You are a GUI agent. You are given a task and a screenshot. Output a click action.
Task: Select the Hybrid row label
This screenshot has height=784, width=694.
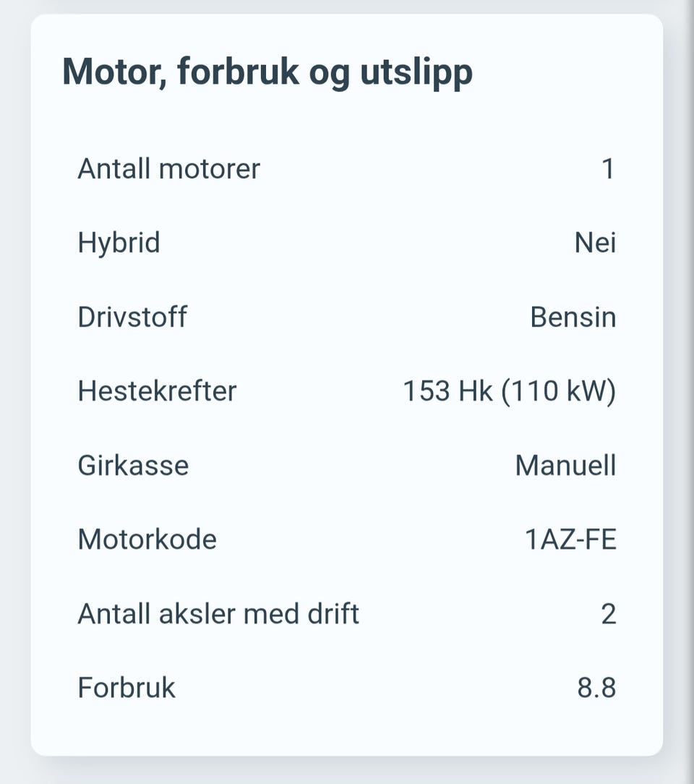[x=119, y=243]
